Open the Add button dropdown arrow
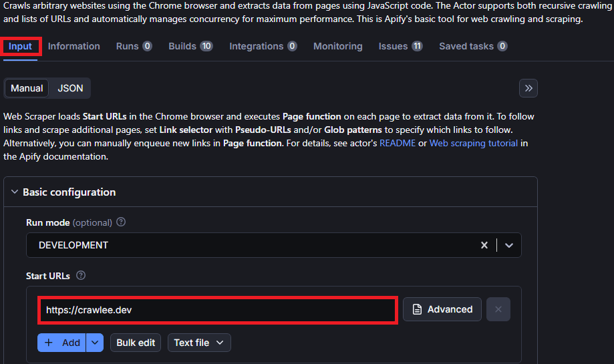 point(96,343)
